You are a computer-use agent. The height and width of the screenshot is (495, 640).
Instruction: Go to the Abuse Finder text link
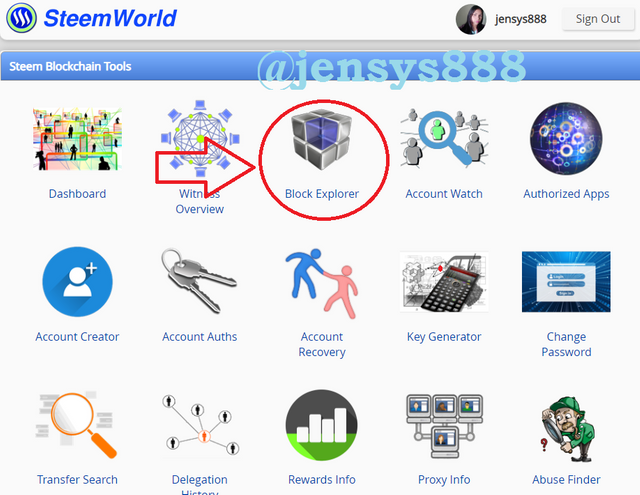coord(566,479)
